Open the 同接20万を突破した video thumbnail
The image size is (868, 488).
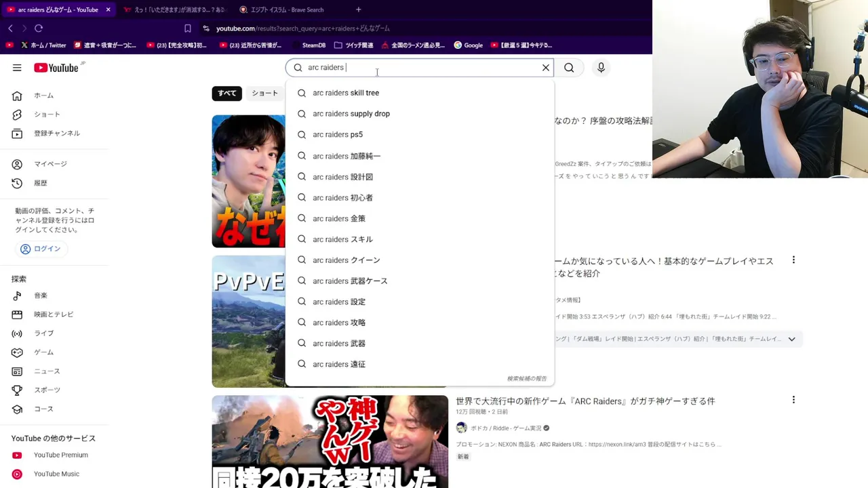point(330,442)
